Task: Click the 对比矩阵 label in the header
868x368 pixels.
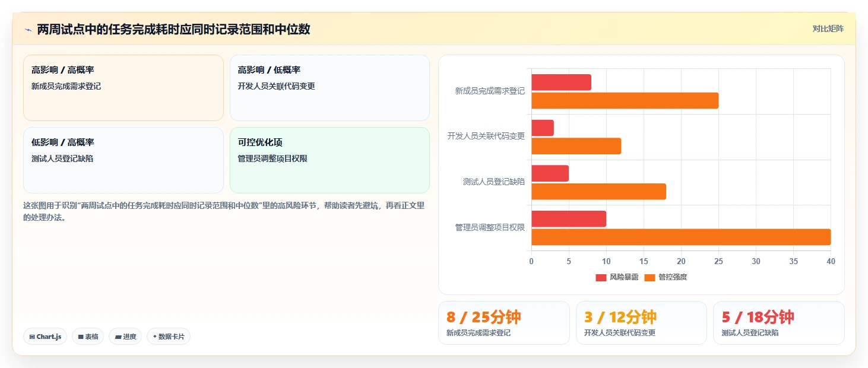Action: [828, 29]
